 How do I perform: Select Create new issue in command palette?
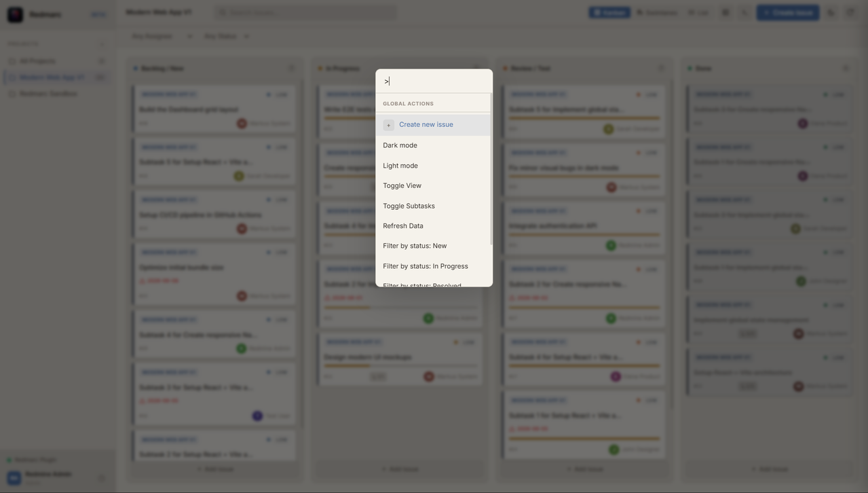coord(433,125)
